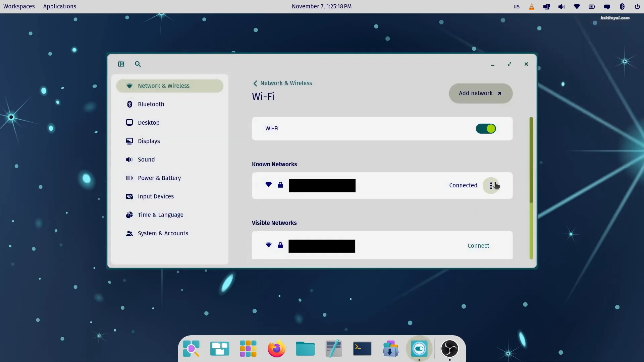Go back to Network & Wireless
Screen dimensions: 644x362
[x=282, y=83]
